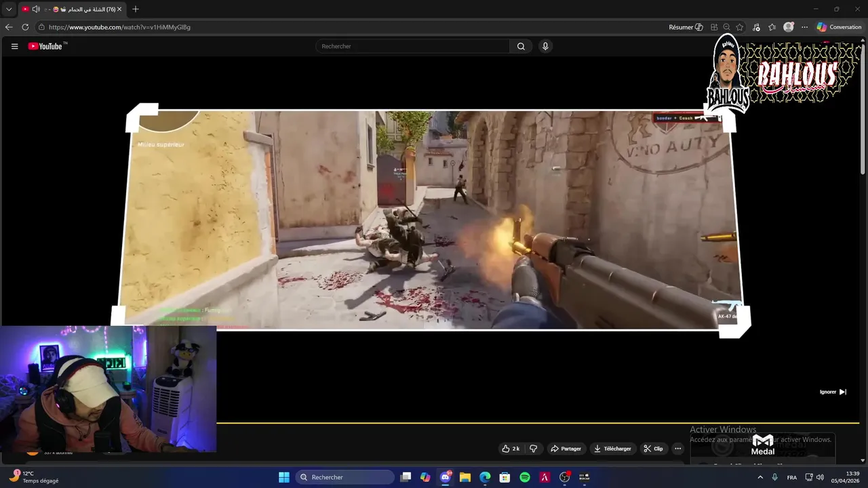Launch Copilot from the taskbar
The width and height of the screenshot is (868, 488).
425,477
